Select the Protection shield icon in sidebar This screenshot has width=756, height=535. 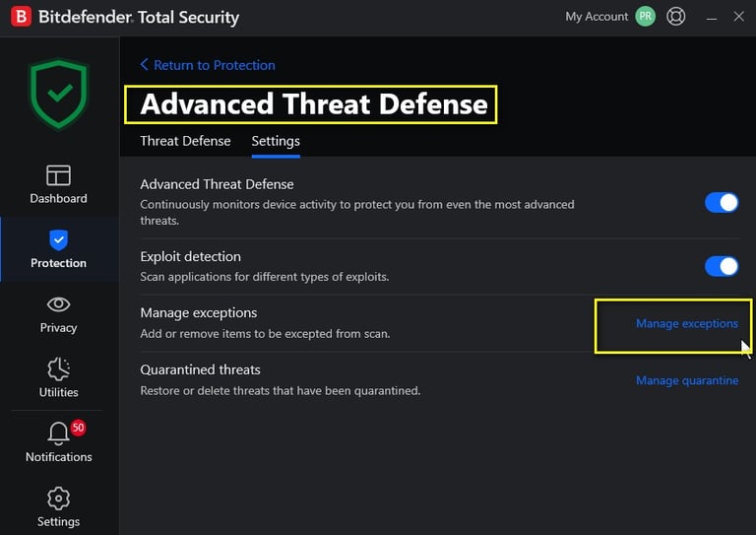[x=58, y=239]
